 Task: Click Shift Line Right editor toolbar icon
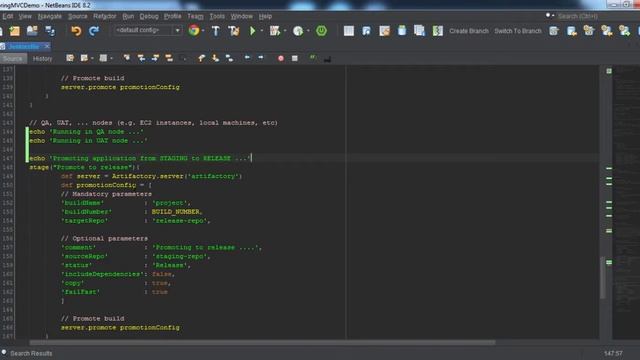261,58
